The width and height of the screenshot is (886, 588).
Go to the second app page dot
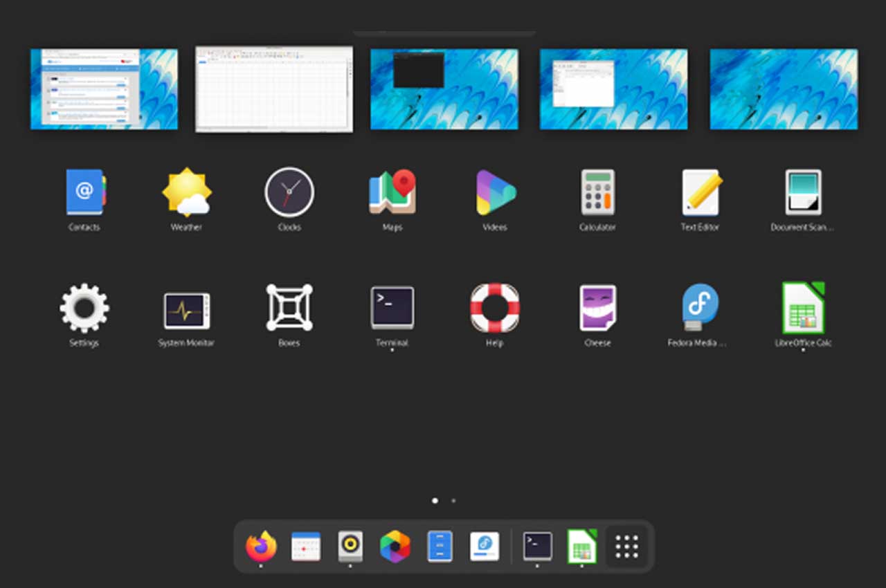click(x=453, y=500)
